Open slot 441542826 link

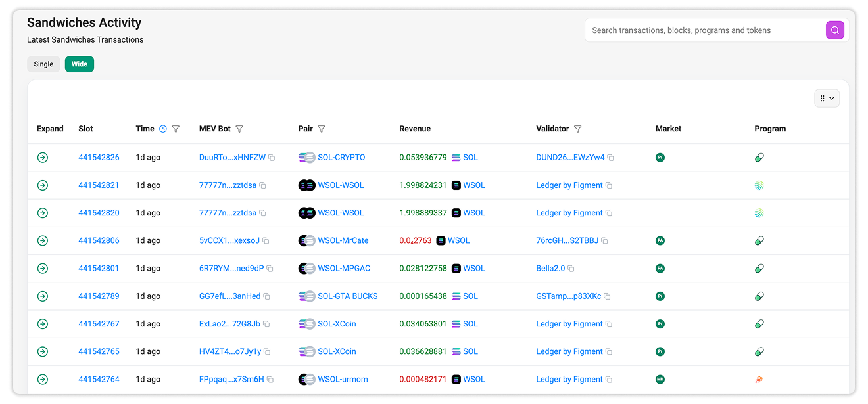click(99, 158)
